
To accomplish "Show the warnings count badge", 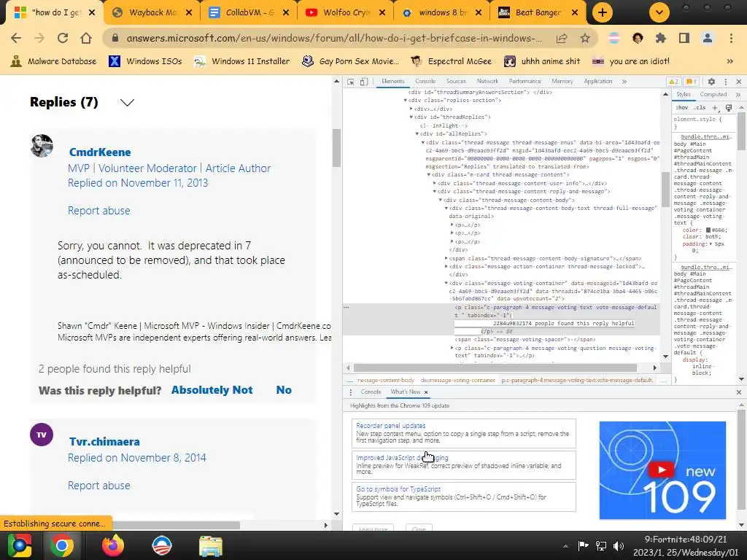I will [x=673, y=82].
